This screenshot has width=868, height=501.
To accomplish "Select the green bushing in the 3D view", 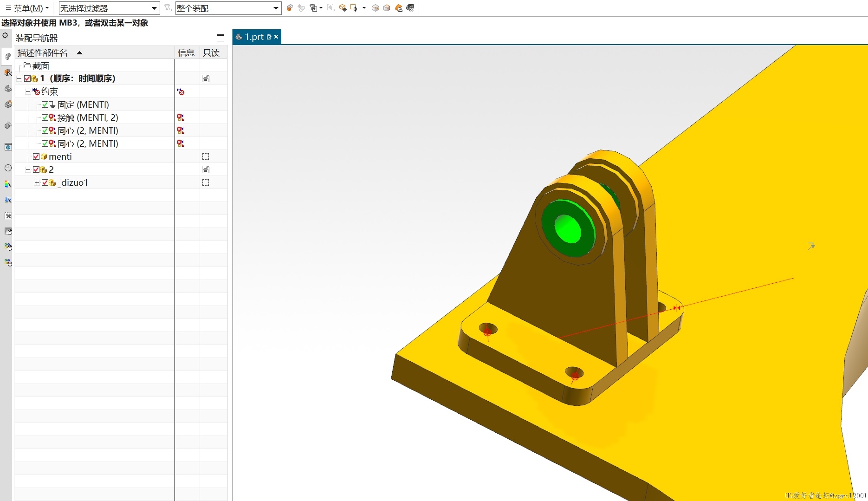I will tap(568, 229).
